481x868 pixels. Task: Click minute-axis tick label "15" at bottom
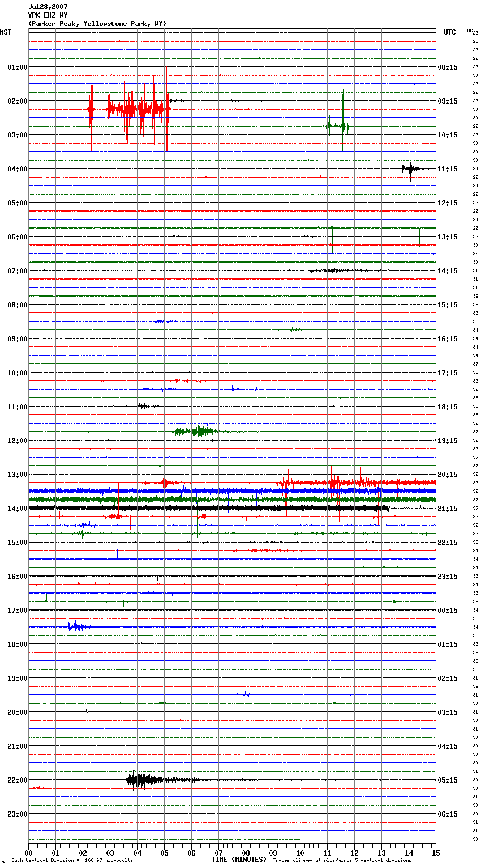tap(436, 853)
